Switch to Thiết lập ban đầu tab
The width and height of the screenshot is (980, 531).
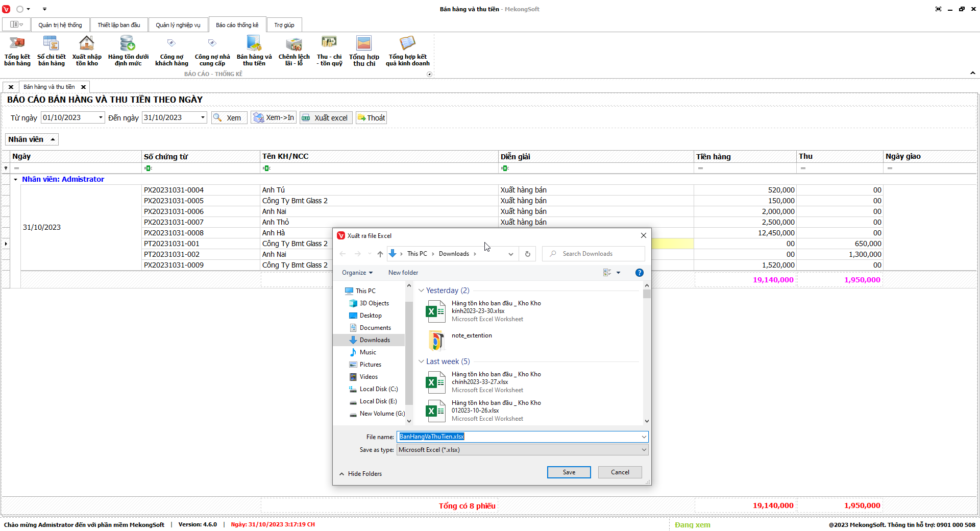tap(119, 25)
